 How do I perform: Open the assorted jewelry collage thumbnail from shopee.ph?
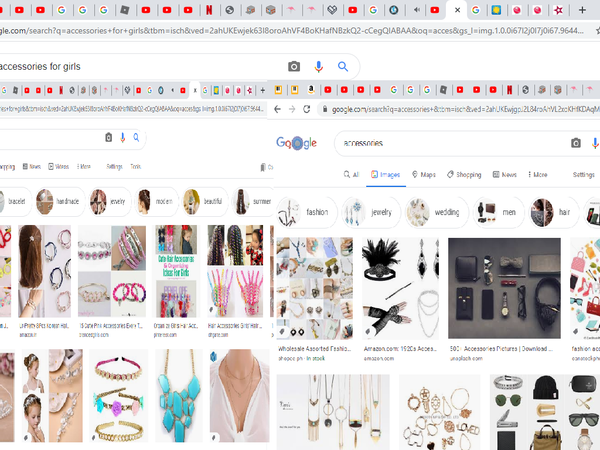[x=315, y=288]
